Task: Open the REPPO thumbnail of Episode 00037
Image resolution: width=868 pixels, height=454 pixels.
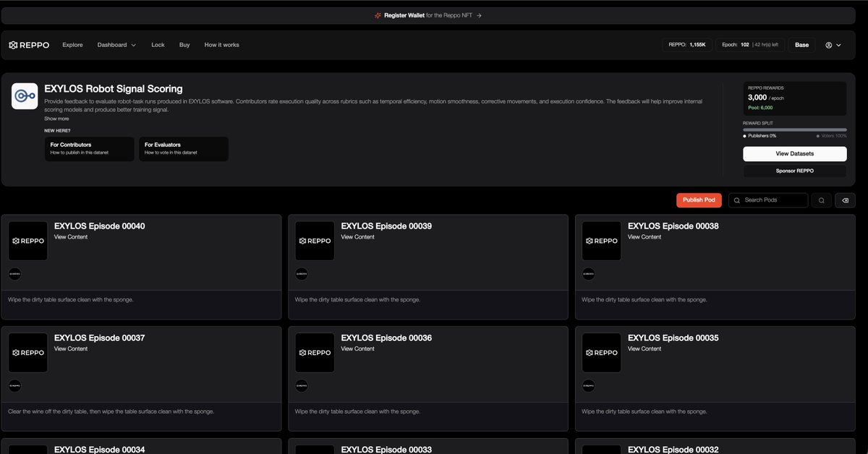Action: tap(28, 353)
